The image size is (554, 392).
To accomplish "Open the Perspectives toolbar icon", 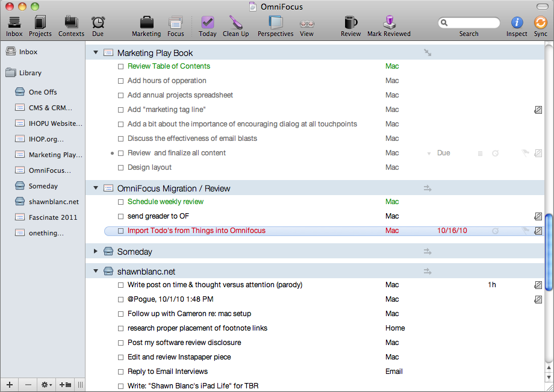I will [x=275, y=23].
